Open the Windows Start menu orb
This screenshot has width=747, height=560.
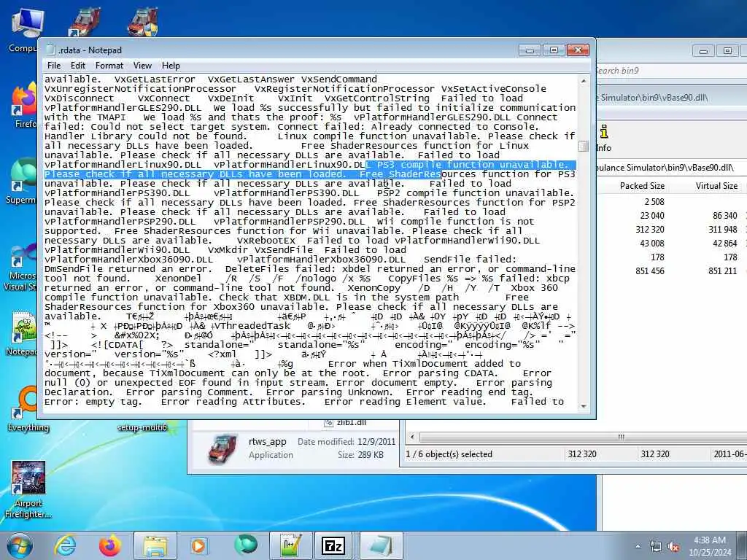(19, 545)
